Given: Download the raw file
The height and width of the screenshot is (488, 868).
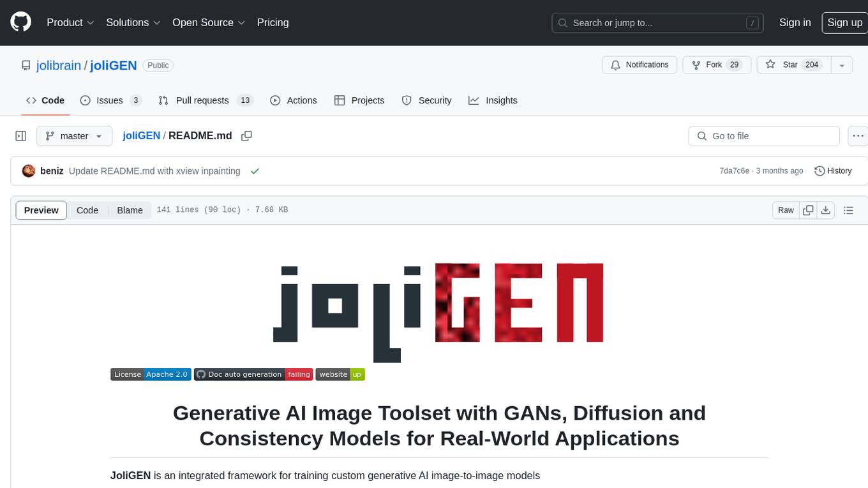Looking at the screenshot, I should 826,210.
